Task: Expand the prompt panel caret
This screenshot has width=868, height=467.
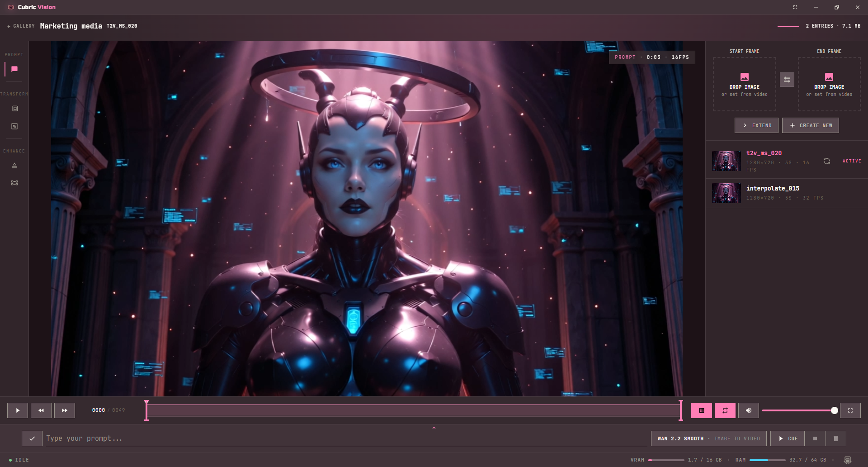Action: pyautogui.click(x=434, y=427)
